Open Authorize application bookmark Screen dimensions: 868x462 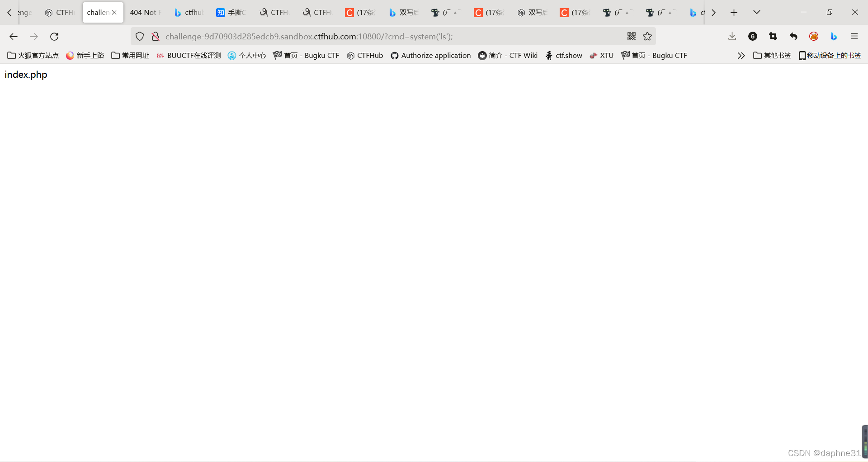pyautogui.click(x=431, y=56)
